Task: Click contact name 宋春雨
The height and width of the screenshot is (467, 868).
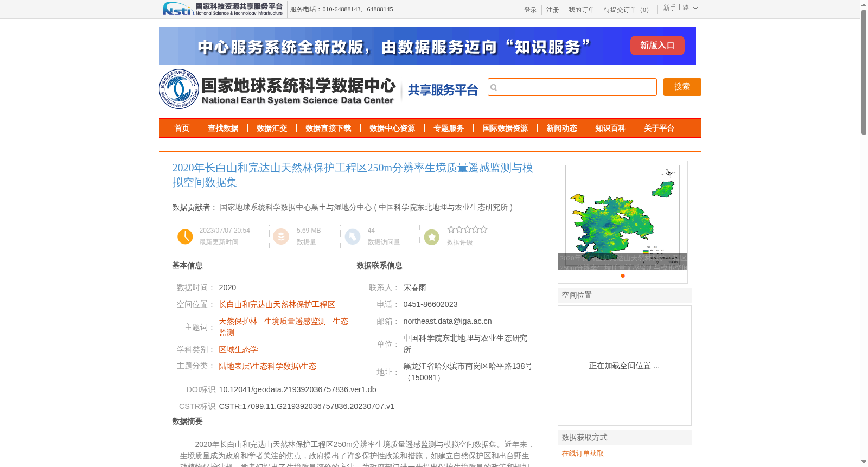Action: click(414, 287)
